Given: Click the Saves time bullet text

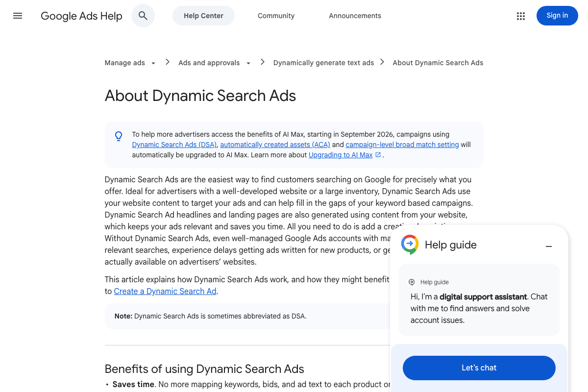Looking at the screenshot, I should [133, 384].
